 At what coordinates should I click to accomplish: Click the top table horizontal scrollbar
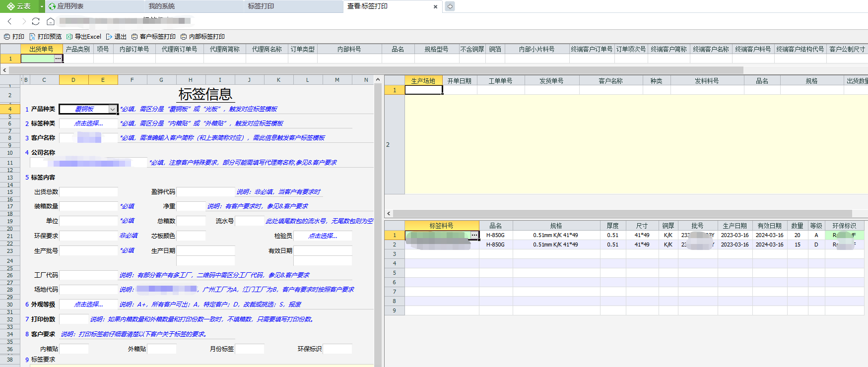click(376, 70)
